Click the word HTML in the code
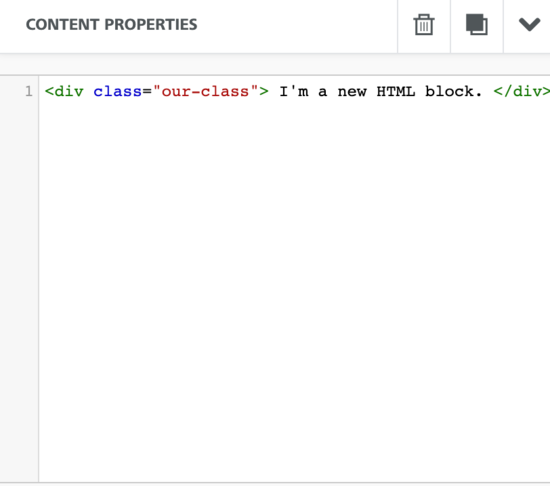Screen dimensions: 550x486 click(396, 92)
